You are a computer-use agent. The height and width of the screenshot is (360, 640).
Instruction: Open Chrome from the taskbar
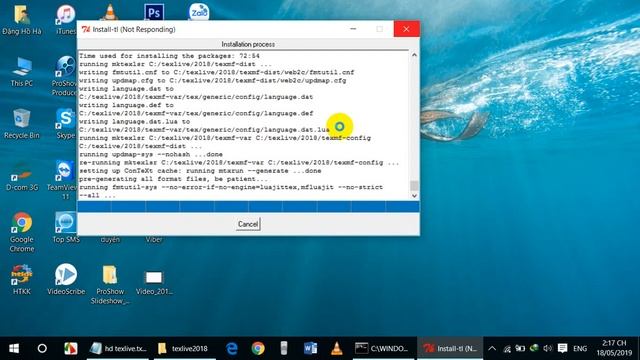click(x=258, y=348)
